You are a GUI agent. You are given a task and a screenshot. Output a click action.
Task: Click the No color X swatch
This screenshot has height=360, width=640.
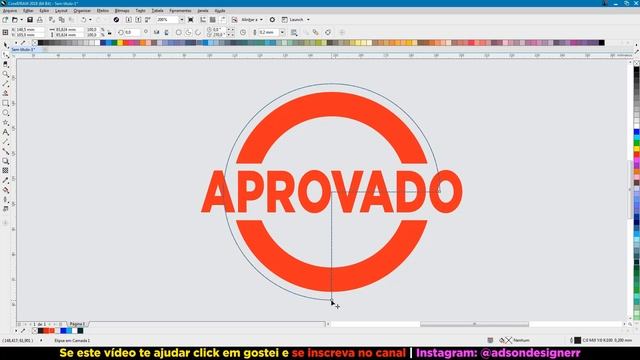click(35, 42)
